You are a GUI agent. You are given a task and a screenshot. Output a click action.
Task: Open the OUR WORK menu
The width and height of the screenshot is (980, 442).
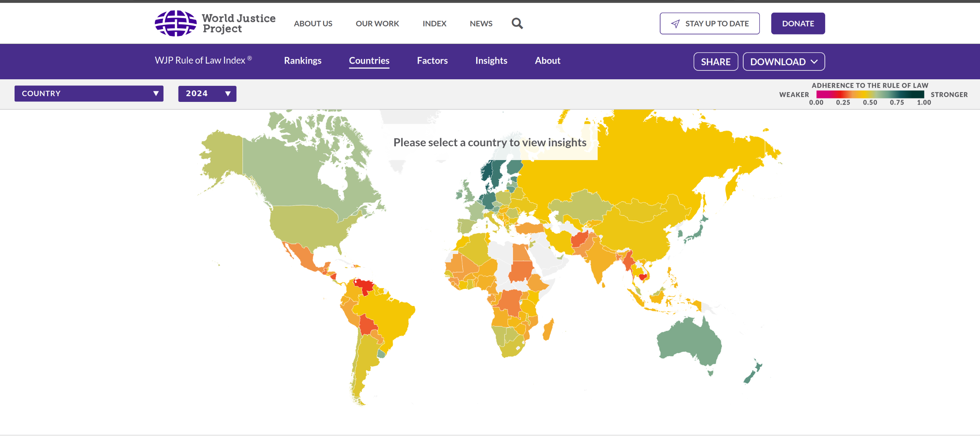tap(377, 24)
